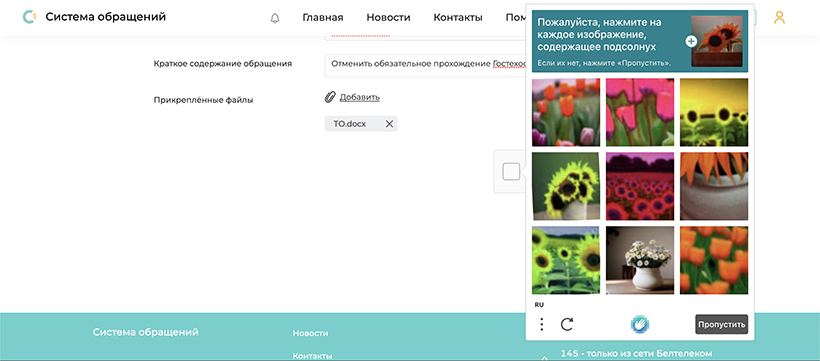Open Контакты link in footer
Screen dimensions: 820x361
point(312,356)
